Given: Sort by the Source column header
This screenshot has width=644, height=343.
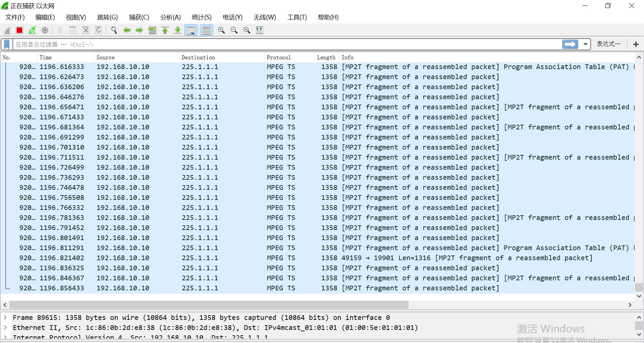Looking at the screenshot, I should [137, 58].
